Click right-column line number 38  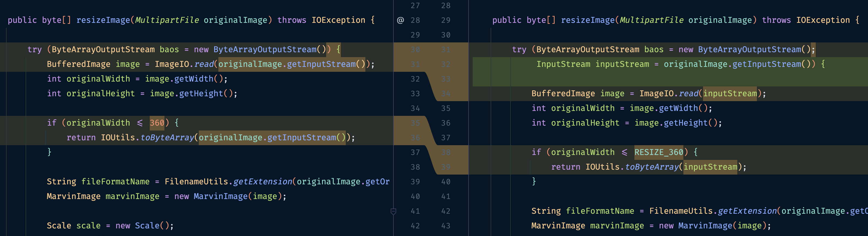446,153
